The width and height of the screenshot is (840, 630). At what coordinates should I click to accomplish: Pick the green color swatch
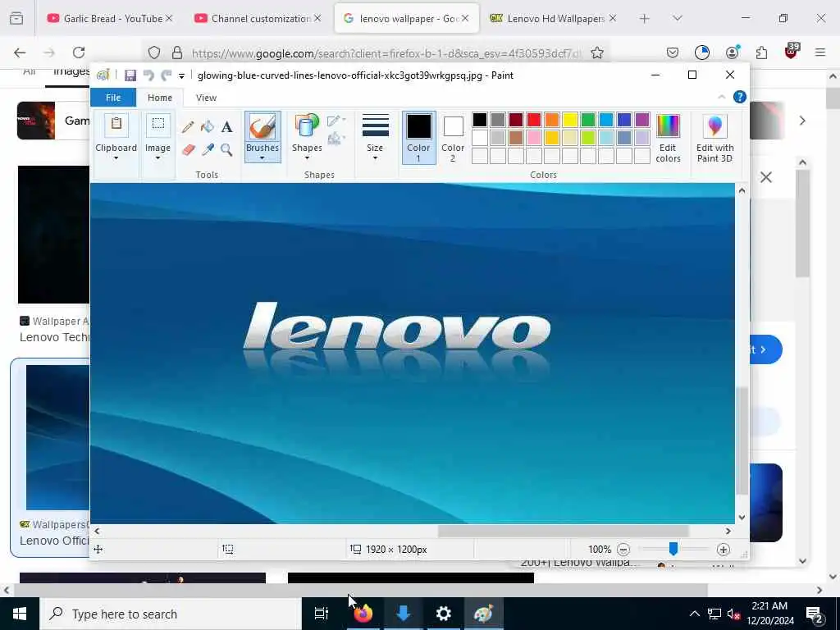pyautogui.click(x=588, y=120)
